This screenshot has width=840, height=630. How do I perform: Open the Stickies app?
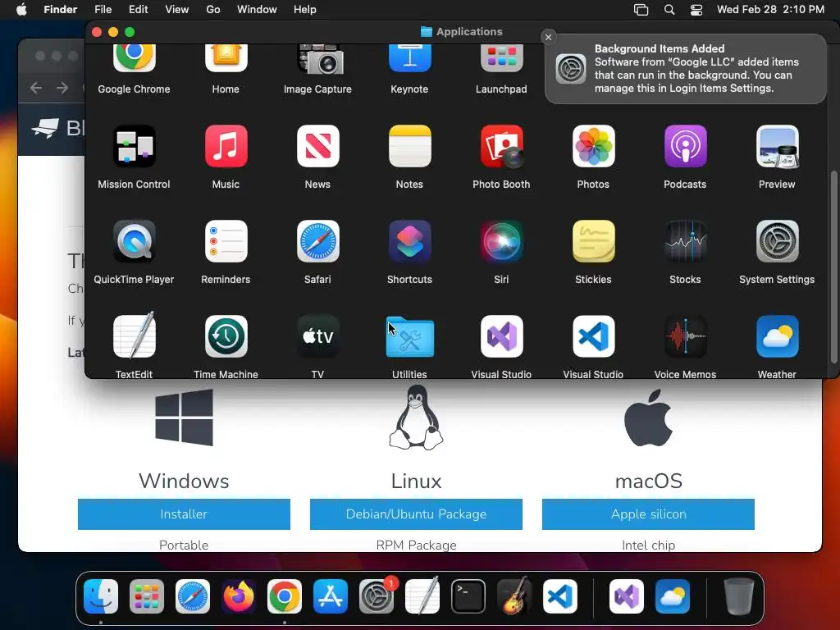[593, 241]
